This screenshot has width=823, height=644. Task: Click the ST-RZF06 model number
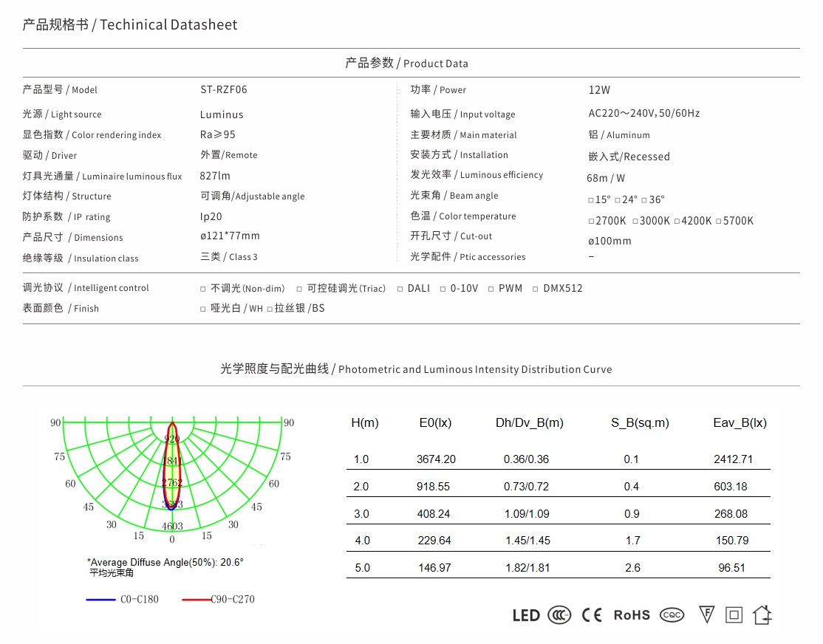[224, 90]
